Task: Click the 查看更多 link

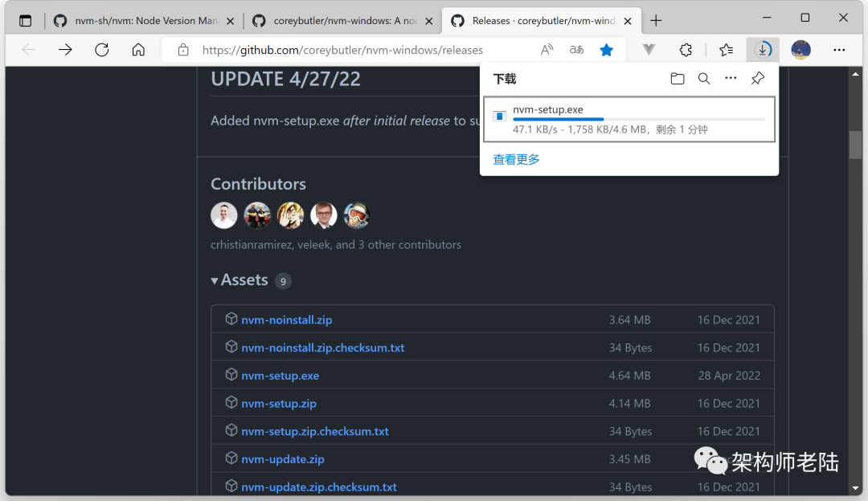Action: [516, 159]
